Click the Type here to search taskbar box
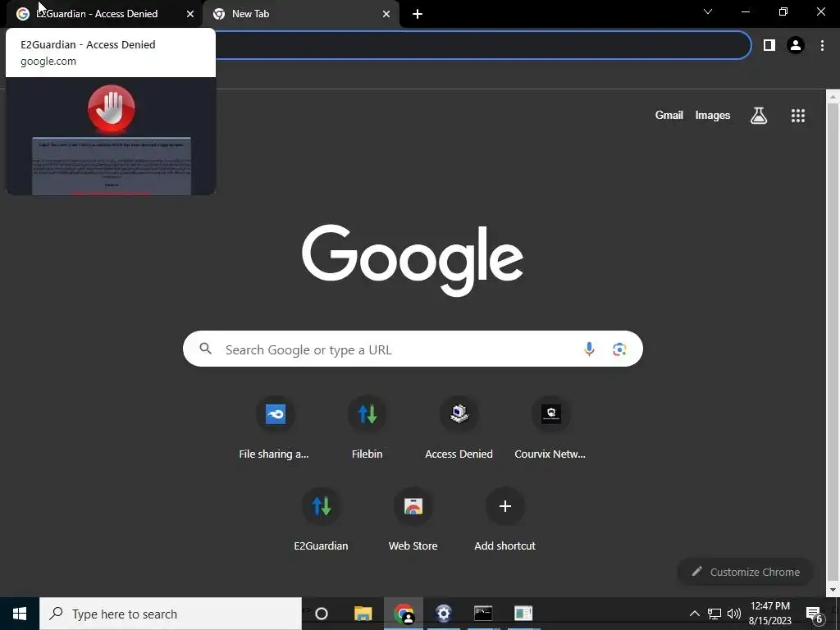The width and height of the screenshot is (840, 630). (x=171, y=614)
